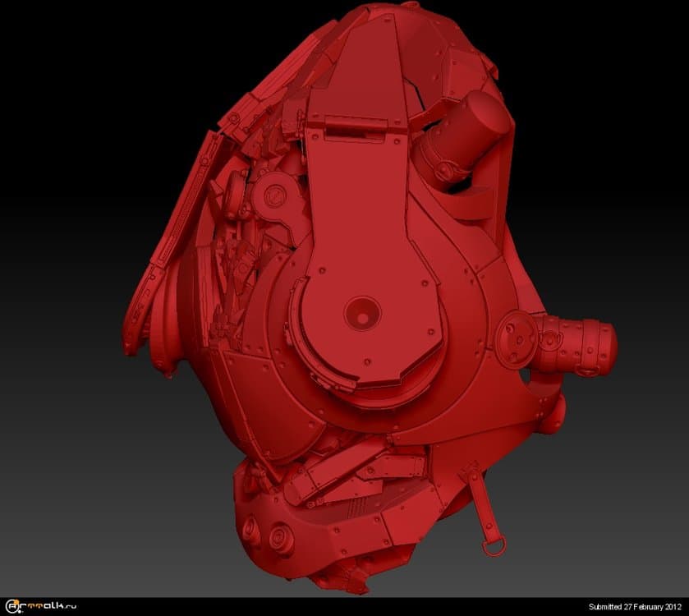Select the ribbed barrel on the right side
689x616 pixels.
pyautogui.click(x=581, y=345)
